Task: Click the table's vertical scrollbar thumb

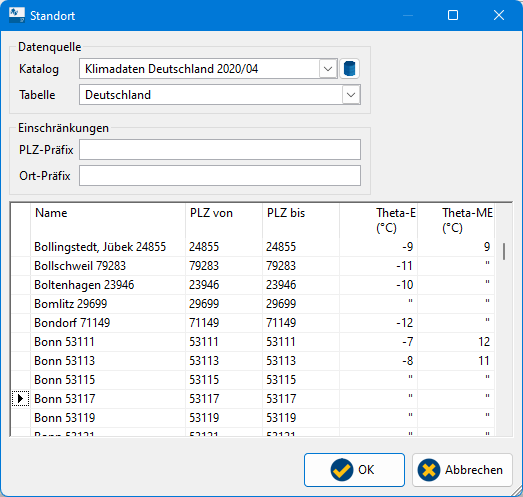Action: [504, 252]
